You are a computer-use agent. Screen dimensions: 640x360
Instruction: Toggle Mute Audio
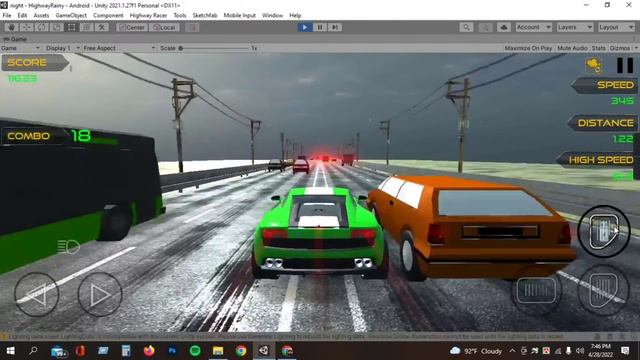click(572, 48)
